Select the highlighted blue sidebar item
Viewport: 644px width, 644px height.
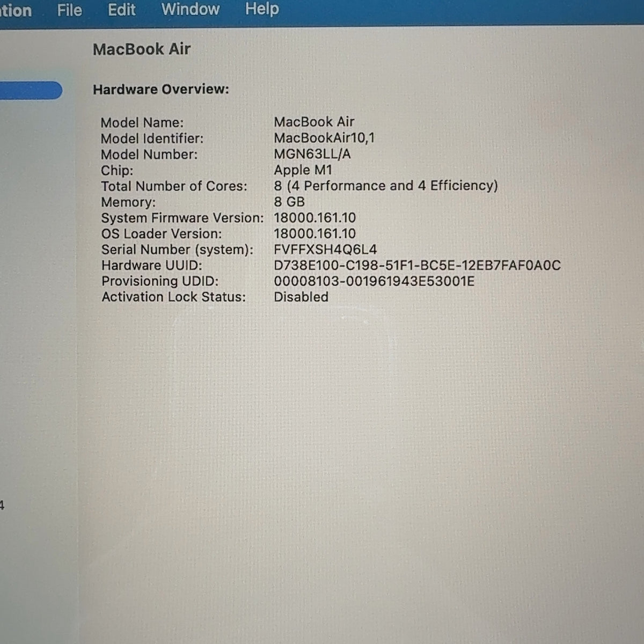click(31, 90)
